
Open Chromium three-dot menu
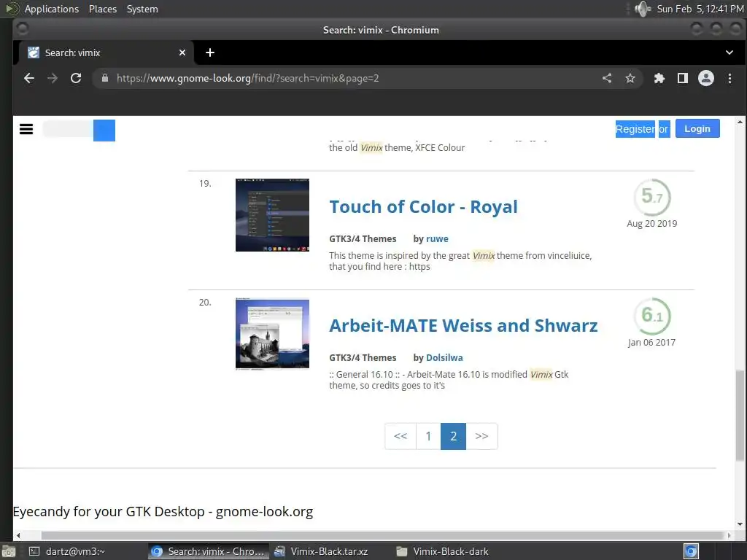pos(729,78)
